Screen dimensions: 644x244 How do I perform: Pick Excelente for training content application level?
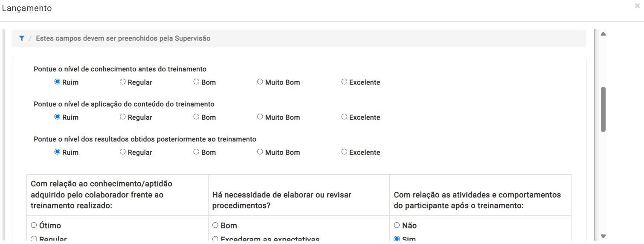[x=344, y=117]
